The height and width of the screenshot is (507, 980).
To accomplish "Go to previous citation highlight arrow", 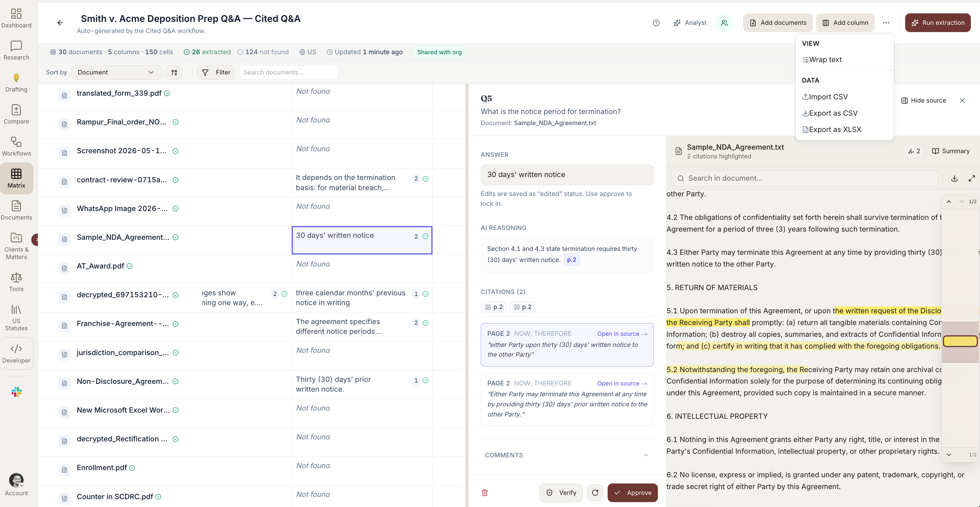I will pos(949,202).
